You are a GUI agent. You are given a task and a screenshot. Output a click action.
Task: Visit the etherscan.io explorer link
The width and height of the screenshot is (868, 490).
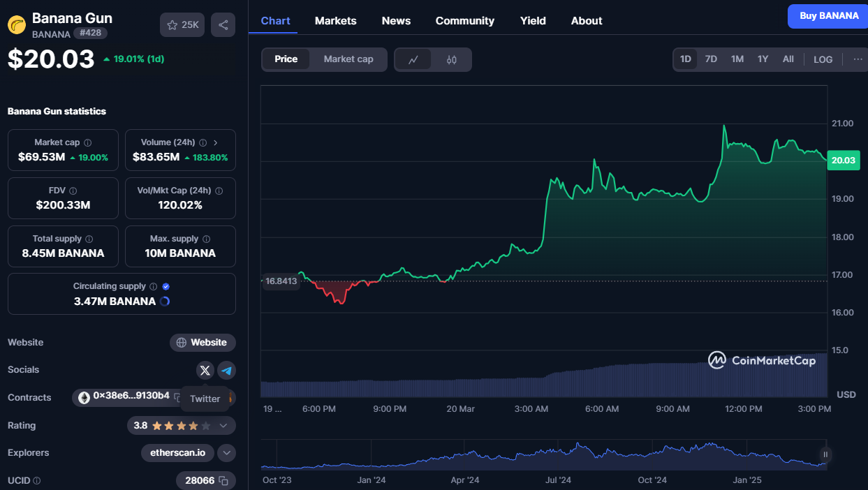(177, 453)
